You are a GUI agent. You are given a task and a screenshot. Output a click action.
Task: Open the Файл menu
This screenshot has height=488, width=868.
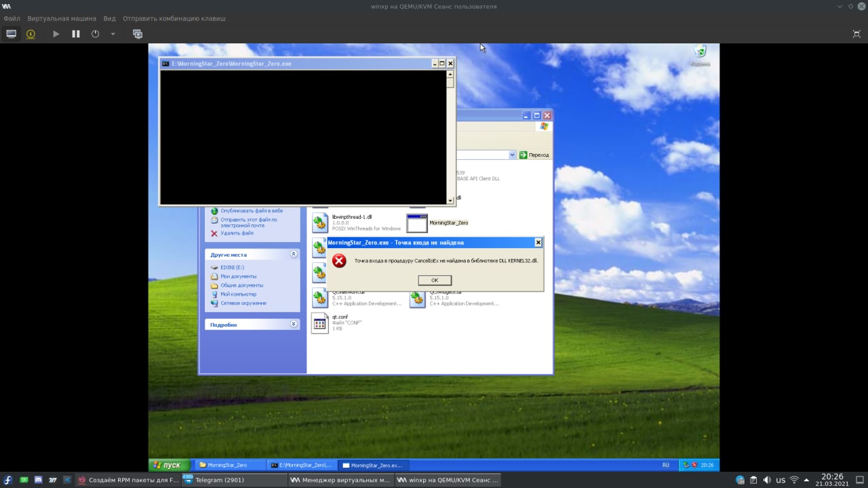pyautogui.click(x=12, y=18)
